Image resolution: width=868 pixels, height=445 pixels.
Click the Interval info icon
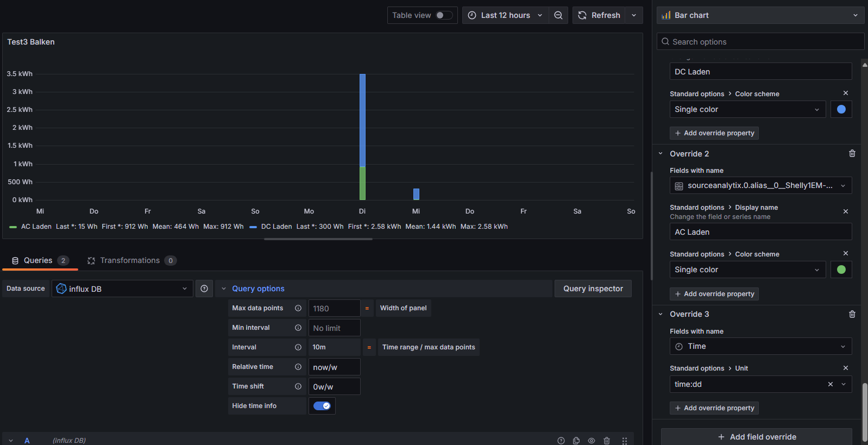[298, 347]
